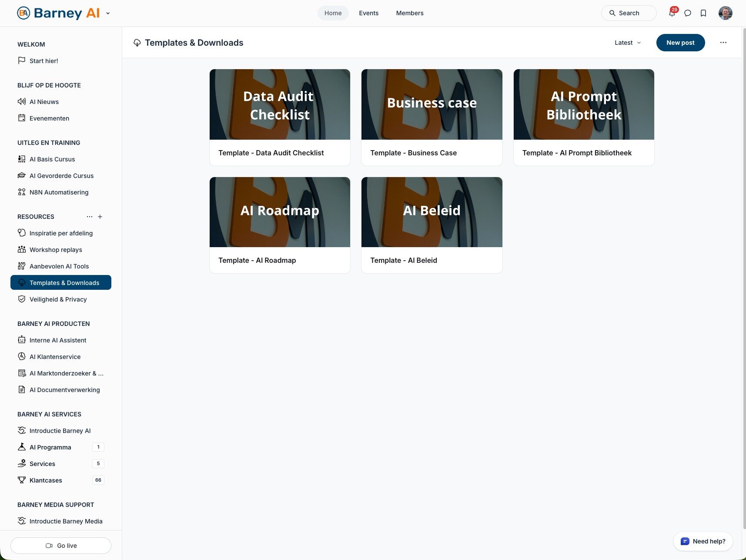Click the New post button
The width and height of the screenshot is (746, 560).
pos(680,43)
